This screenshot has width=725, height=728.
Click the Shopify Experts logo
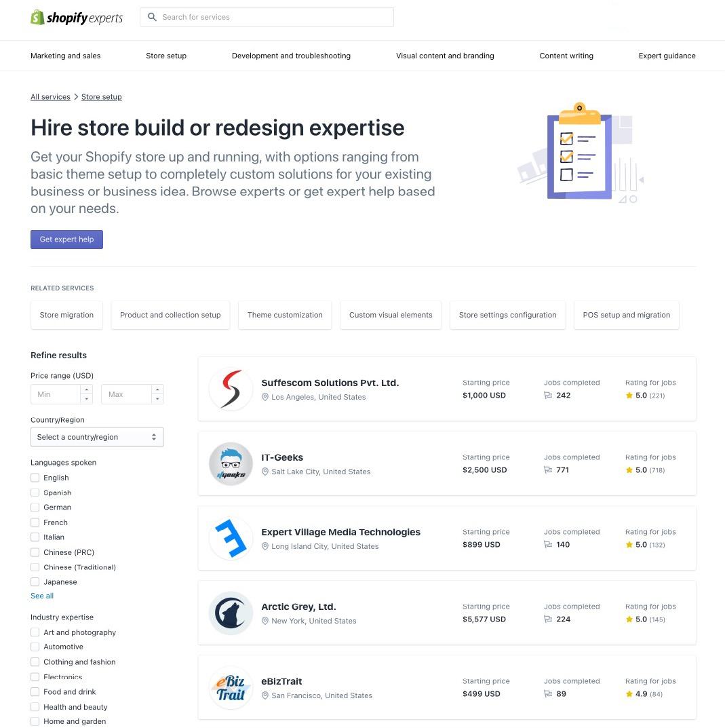(x=76, y=17)
